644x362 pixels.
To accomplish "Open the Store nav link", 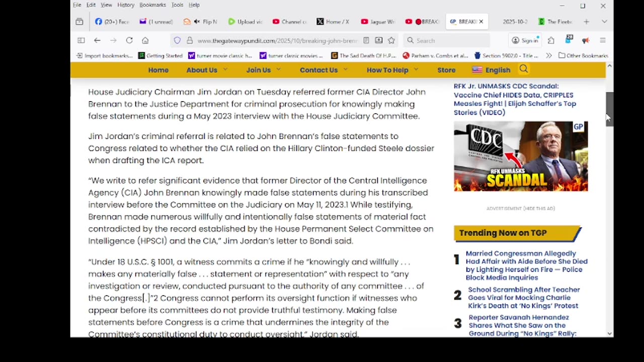I will (446, 70).
